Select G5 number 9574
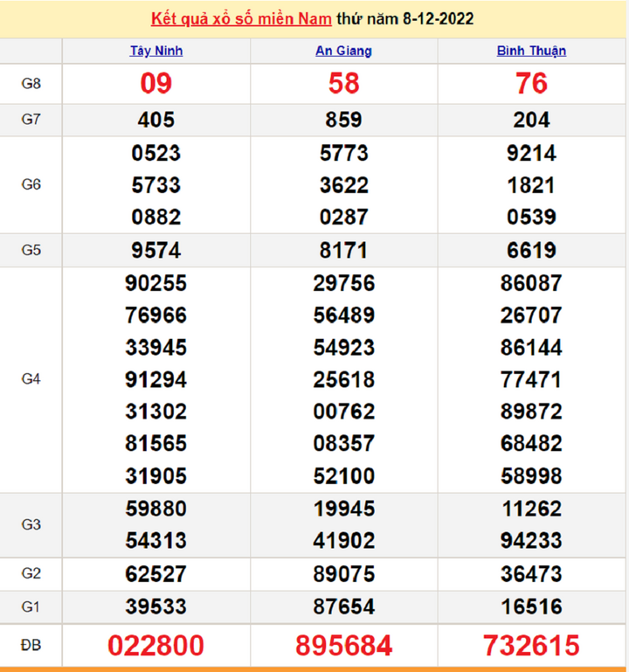Viewport: 629px width, 672px height. point(156,250)
